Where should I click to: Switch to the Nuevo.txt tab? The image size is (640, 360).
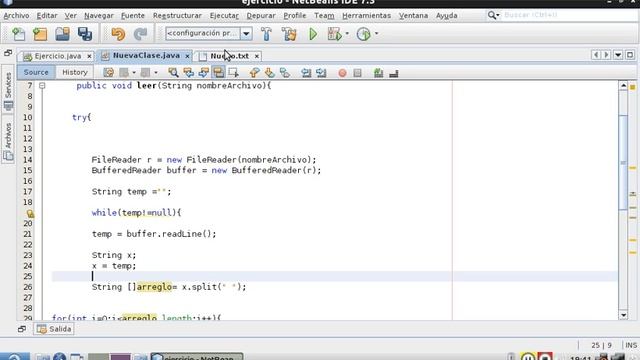point(229,56)
